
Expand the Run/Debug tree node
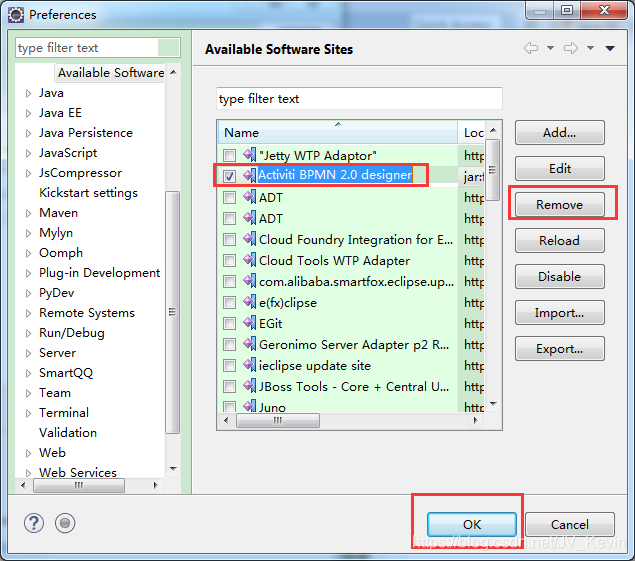tap(28, 333)
